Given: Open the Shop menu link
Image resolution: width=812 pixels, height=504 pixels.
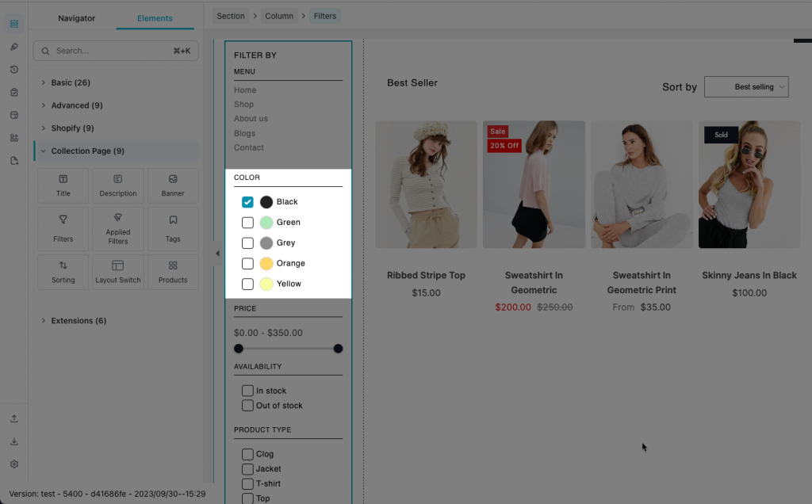Looking at the screenshot, I should [244, 104].
